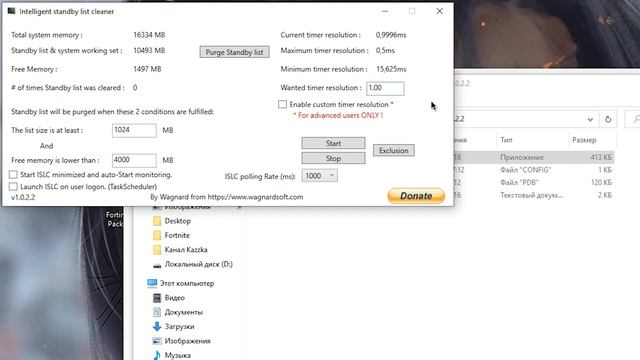Click the Канал Kazzka folder icon

[x=157, y=250]
